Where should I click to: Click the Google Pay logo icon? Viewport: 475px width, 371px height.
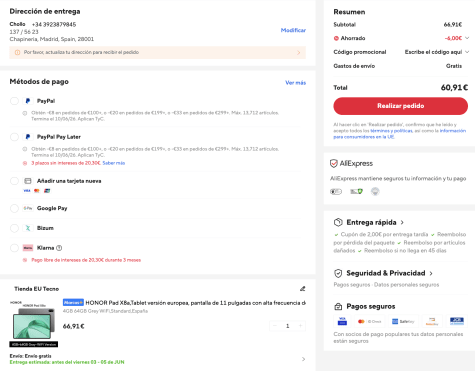[x=28, y=208]
